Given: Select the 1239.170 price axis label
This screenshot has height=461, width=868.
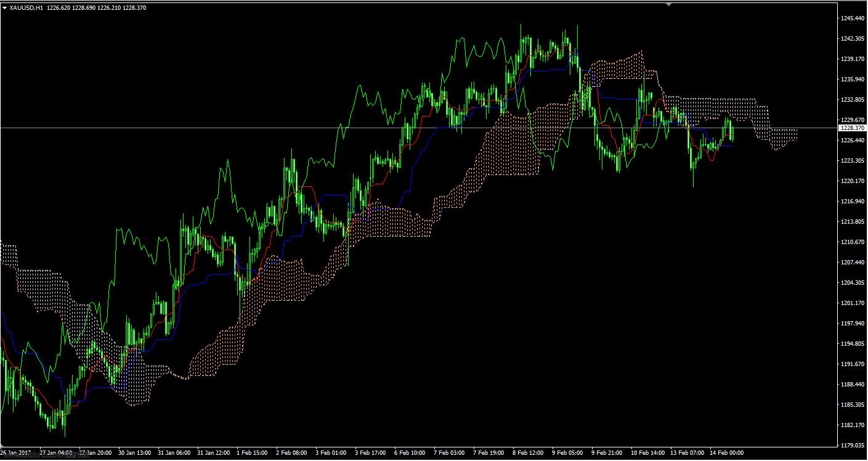Looking at the screenshot, I should [851, 59].
